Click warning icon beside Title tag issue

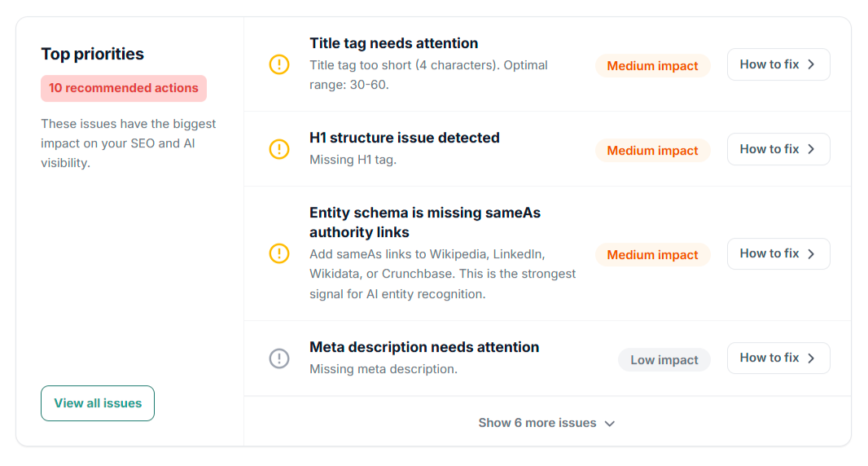tap(279, 64)
